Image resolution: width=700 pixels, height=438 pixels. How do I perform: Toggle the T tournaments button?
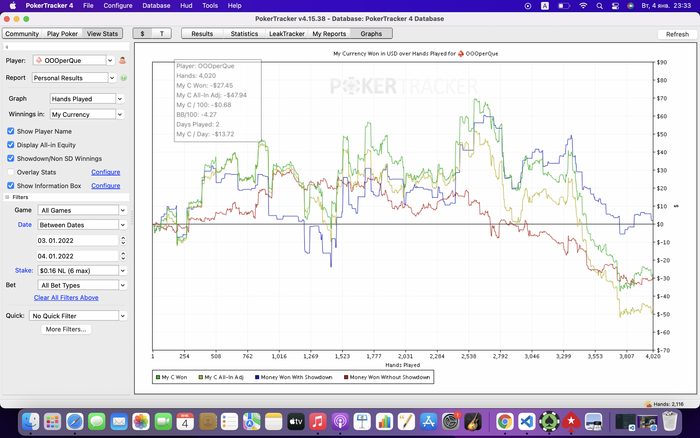point(162,33)
